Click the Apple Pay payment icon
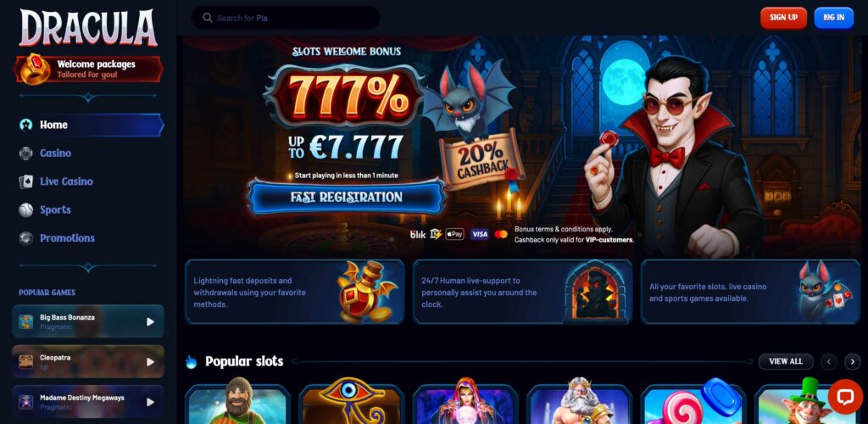 tap(454, 234)
